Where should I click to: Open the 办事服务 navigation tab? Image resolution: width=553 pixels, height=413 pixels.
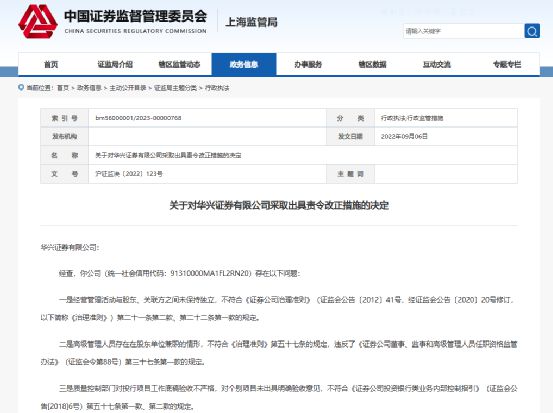(308, 64)
